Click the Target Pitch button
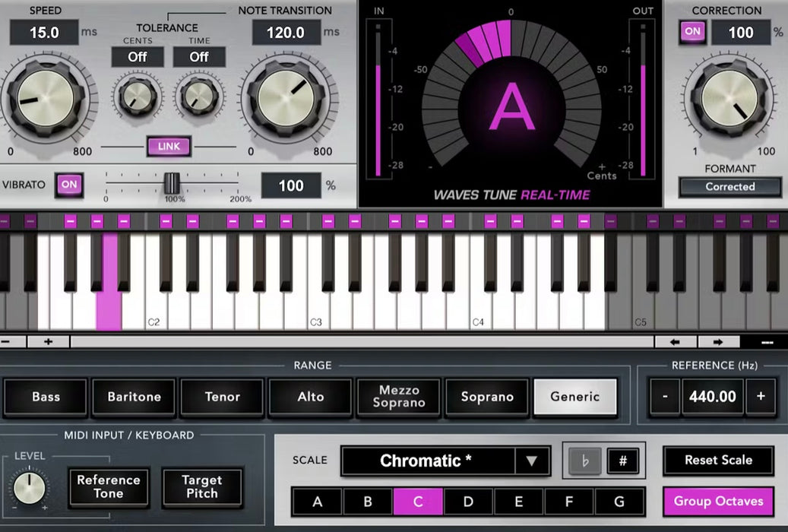This screenshot has width=788, height=532. point(202,486)
